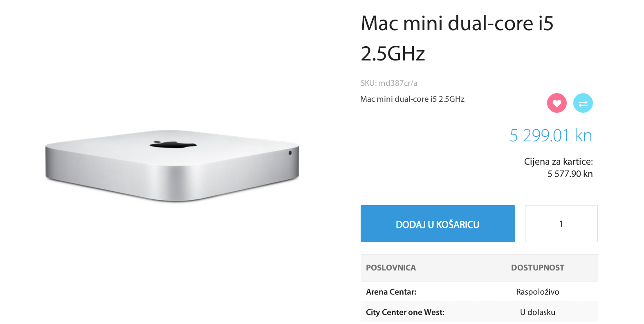This screenshot has width=644, height=324.
Task: Click the Cijena za kartice label
Action: click(x=558, y=161)
